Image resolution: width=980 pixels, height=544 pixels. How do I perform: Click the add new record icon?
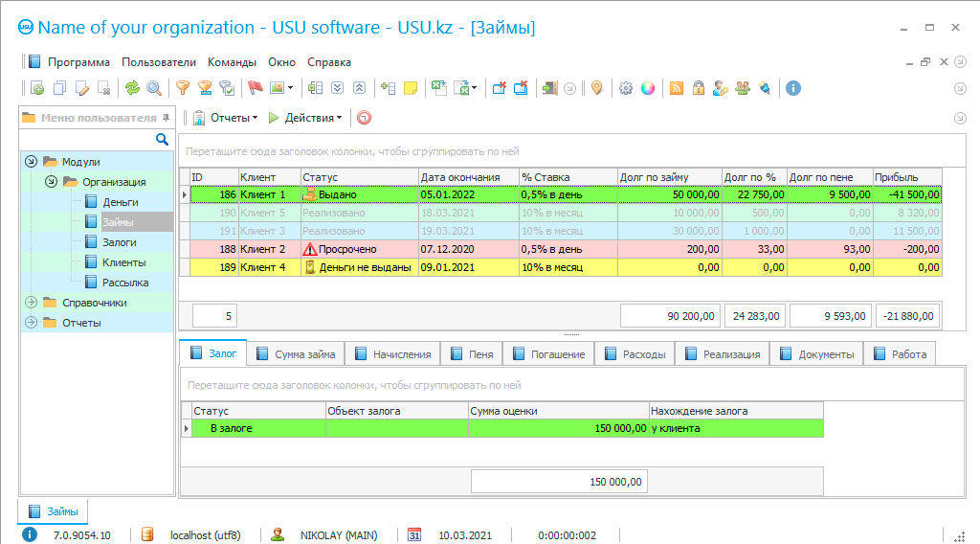tap(37, 88)
